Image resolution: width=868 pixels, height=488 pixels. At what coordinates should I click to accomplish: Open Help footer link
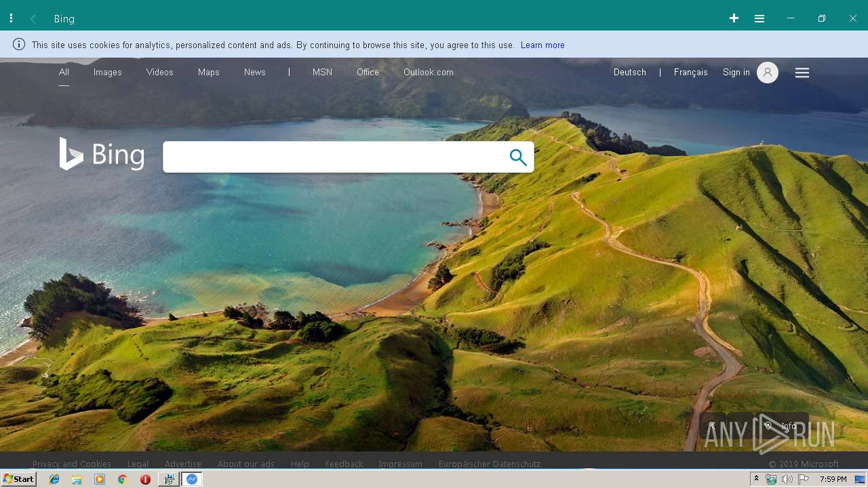300,464
